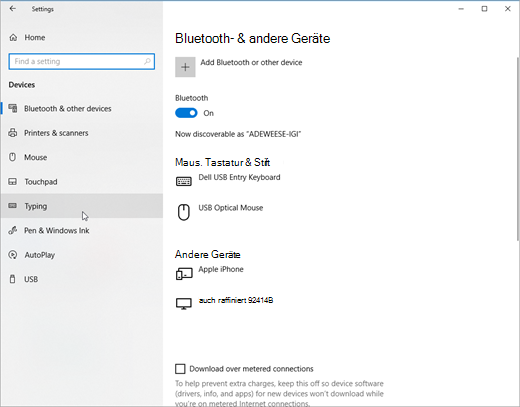Click in the Find a setting field
Viewport: 520px width, 407px height.
coord(82,61)
